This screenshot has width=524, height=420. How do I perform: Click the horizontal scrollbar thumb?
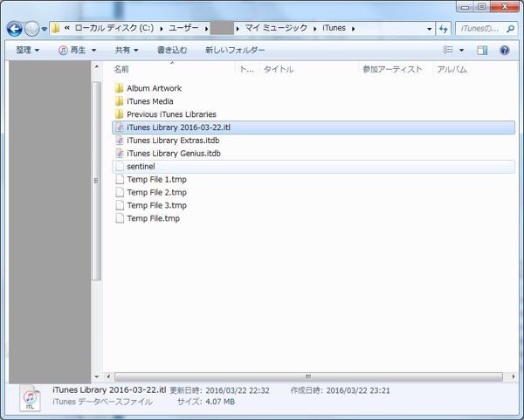click(x=308, y=377)
